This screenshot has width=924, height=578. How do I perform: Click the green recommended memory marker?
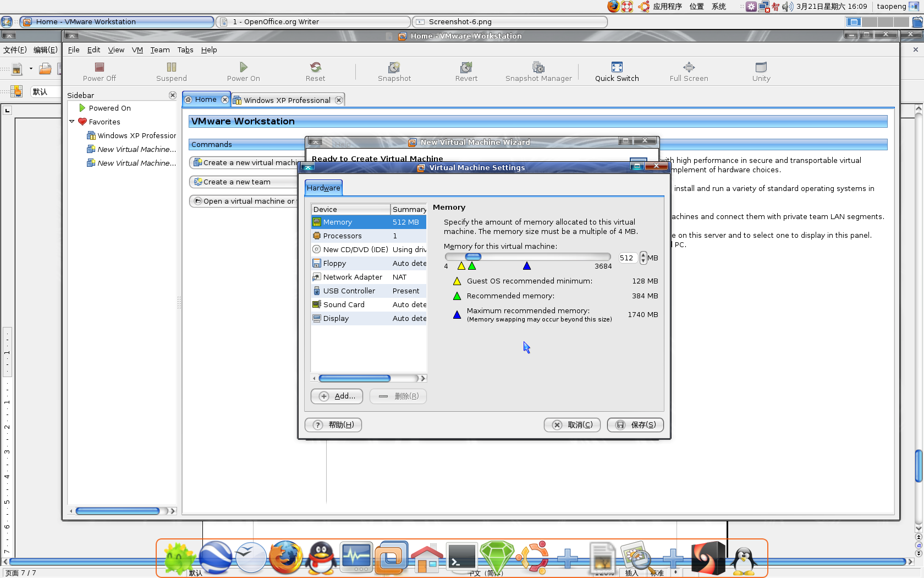472,266
